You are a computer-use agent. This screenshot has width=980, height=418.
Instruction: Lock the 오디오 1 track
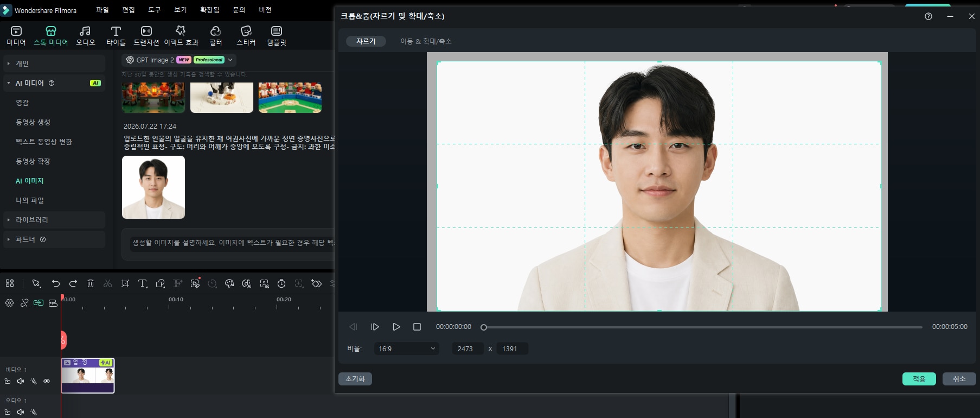pos(8,412)
